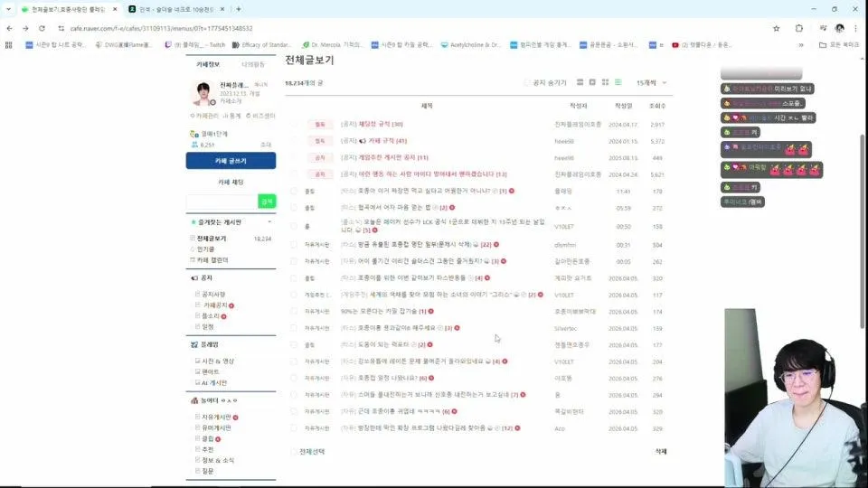
Task: Open 카페관리 with the gear icon
Action: coord(203,116)
